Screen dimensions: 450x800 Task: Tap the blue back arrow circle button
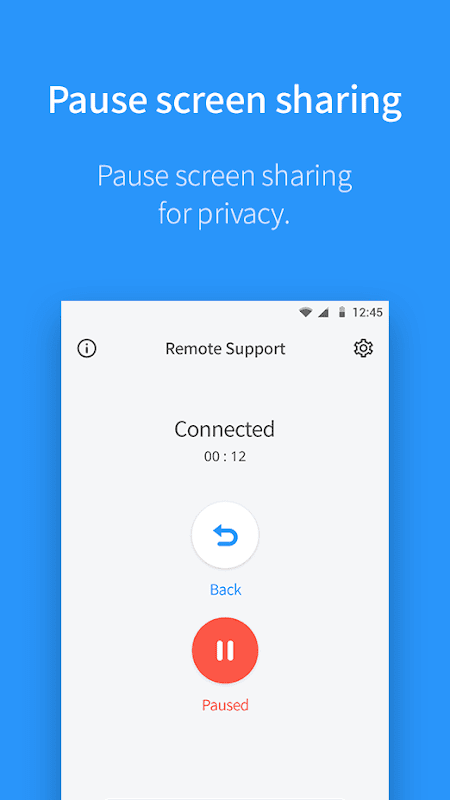(225, 535)
